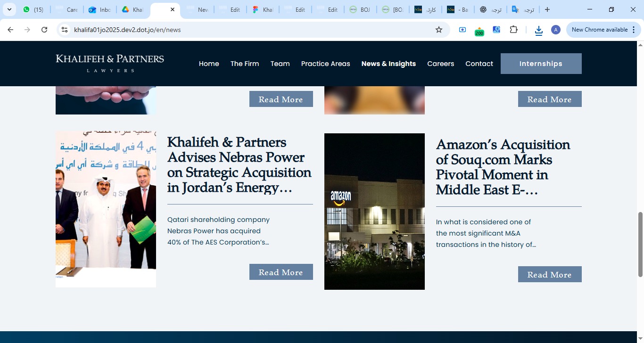Click the text 'In what is considered one of'
Image resolution: width=644 pixels, height=343 pixels.
click(484, 222)
